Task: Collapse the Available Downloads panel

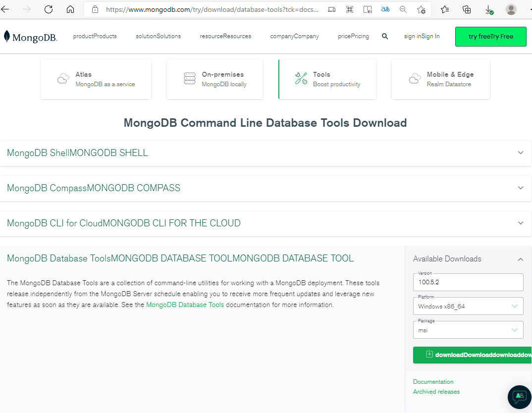Action: pyautogui.click(x=521, y=259)
